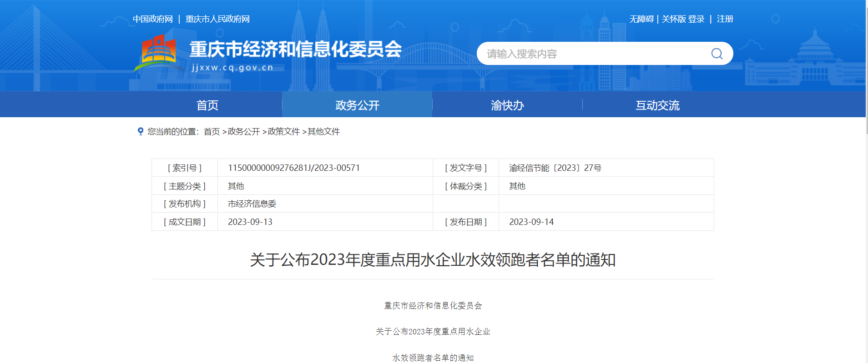The image size is (868, 363).
Task: Click 政策文件 in the breadcrumb
Action: [283, 132]
